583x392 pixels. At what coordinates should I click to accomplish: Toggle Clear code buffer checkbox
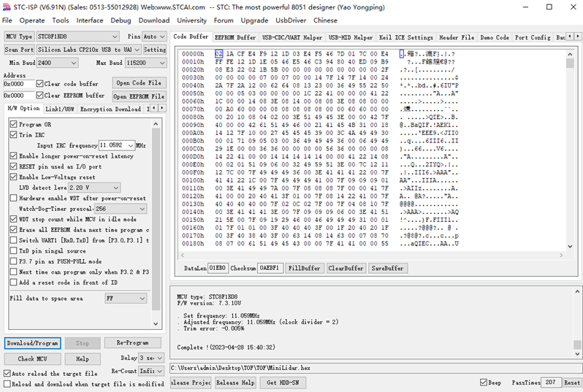[39, 84]
